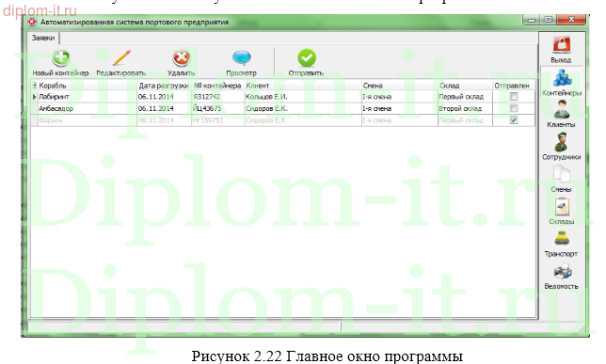Select ship cell Лабиринт
Image resolution: width=606 pixels, height=364 pixels.
coord(88,97)
